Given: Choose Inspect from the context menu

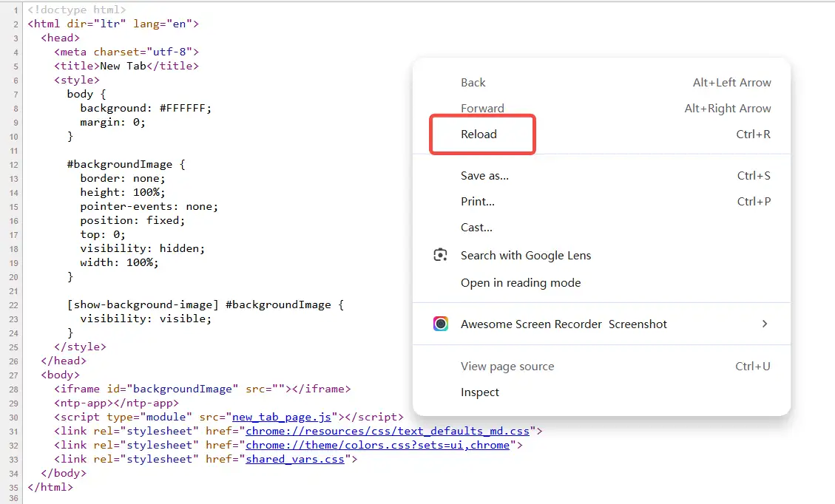Looking at the screenshot, I should (x=602, y=392).
